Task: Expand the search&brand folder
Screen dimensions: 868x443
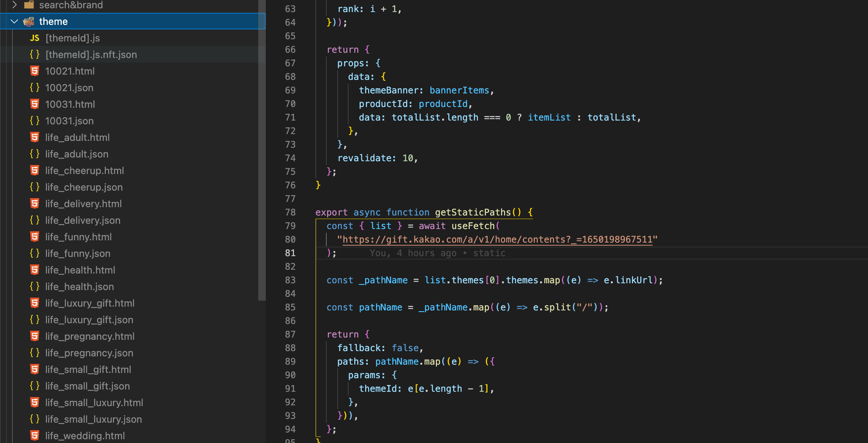Action: click(x=14, y=5)
